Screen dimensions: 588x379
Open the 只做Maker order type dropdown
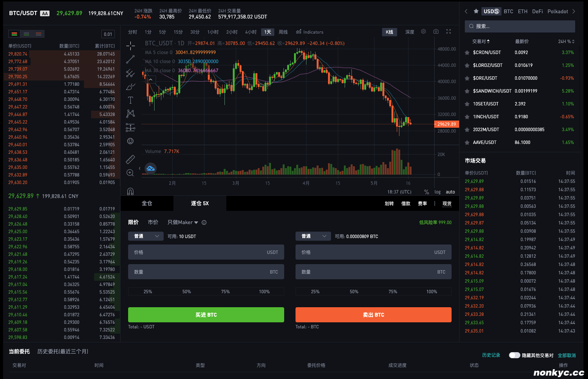point(183,223)
